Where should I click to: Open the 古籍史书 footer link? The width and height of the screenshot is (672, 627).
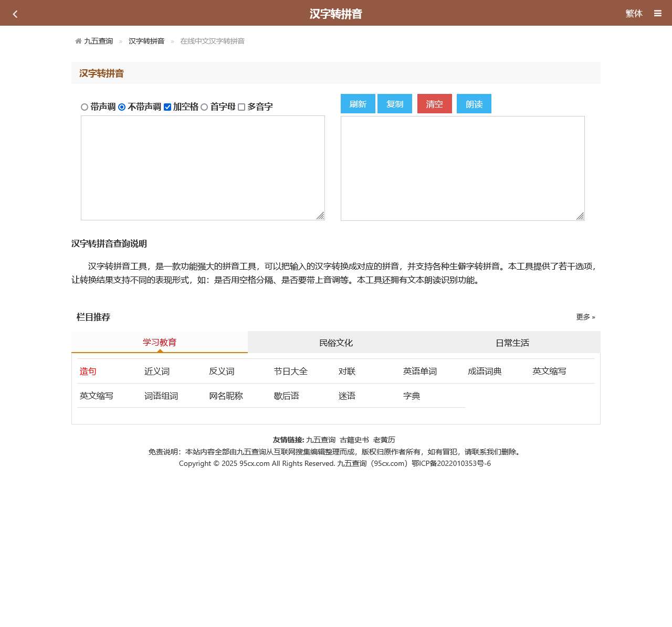click(x=354, y=440)
